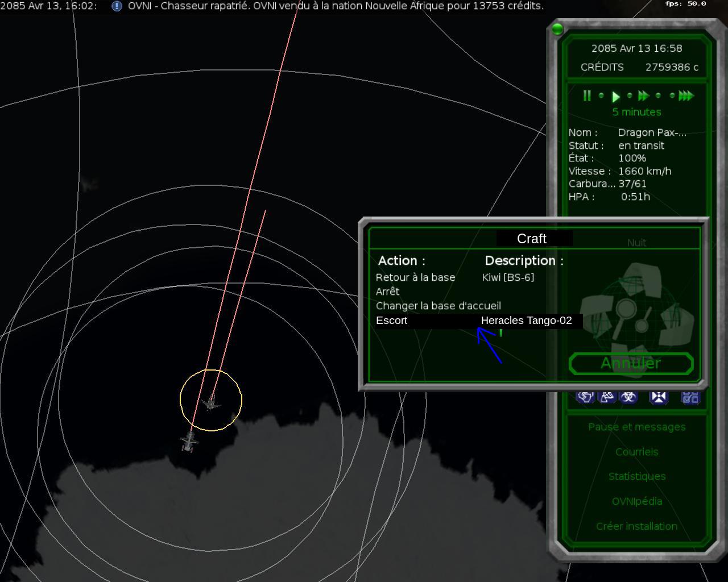This screenshot has height=582, width=728.
Task: Click the Annuler button in Craft dialog
Action: tap(631, 363)
